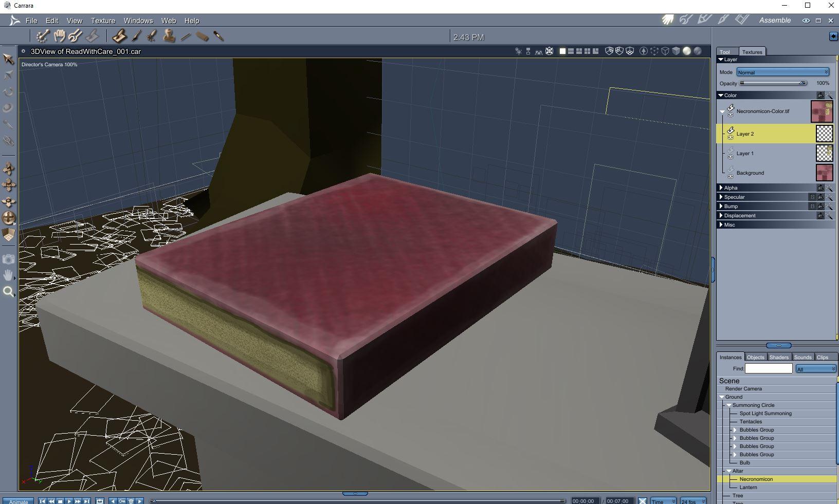The width and height of the screenshot is (839, 504).
Task: Expand the Displacement section
Action: [721, 215]
